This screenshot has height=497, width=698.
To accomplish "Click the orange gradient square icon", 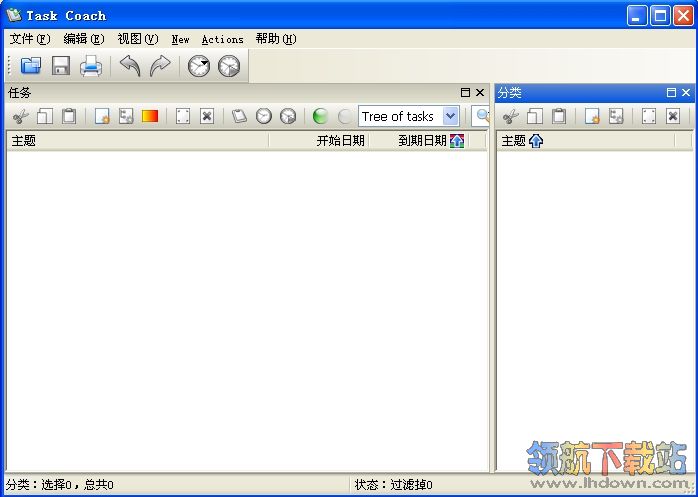I will click(150, 116).
